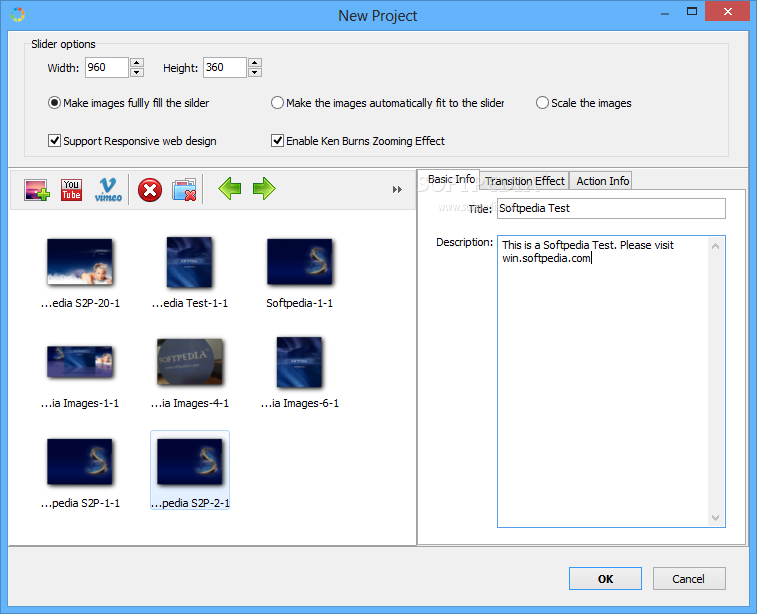Image resolution: width=757 pixels, height=614 pixels.
Task: Click the red Remove slide icon
Action: click(x=150, y=190)
